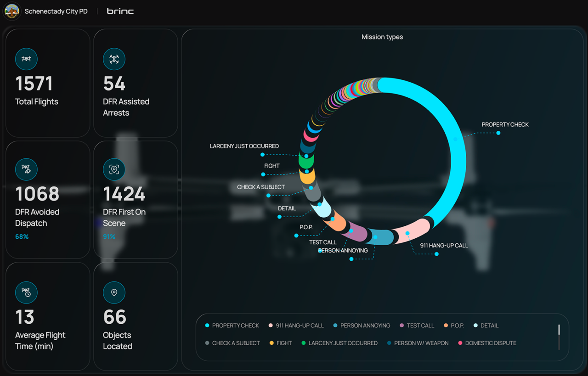The width and height of the screenshot is (588, 376).
Task: Click the DFR First On Scene icon
Action: coord(114,169)
